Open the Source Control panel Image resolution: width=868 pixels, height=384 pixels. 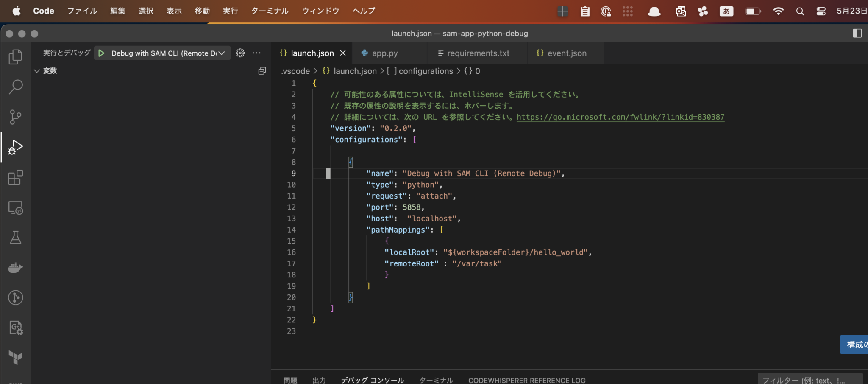pos(15,117)
